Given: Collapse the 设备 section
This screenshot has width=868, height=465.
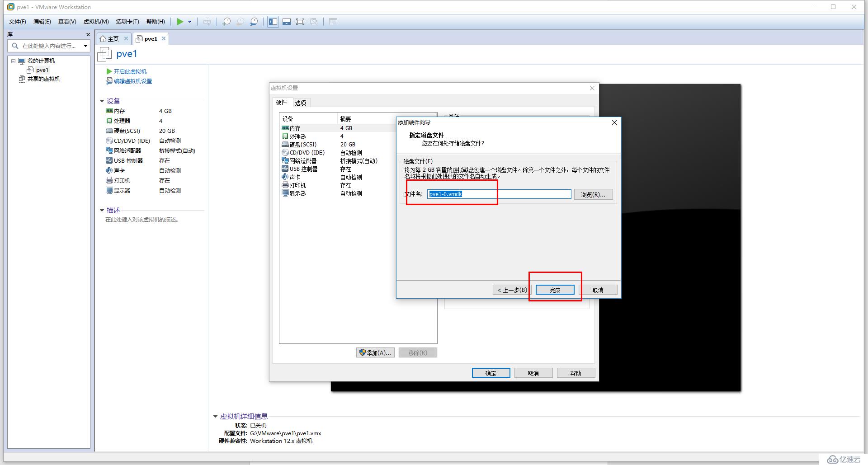Looking at the screenshot, I should (102, 101).
